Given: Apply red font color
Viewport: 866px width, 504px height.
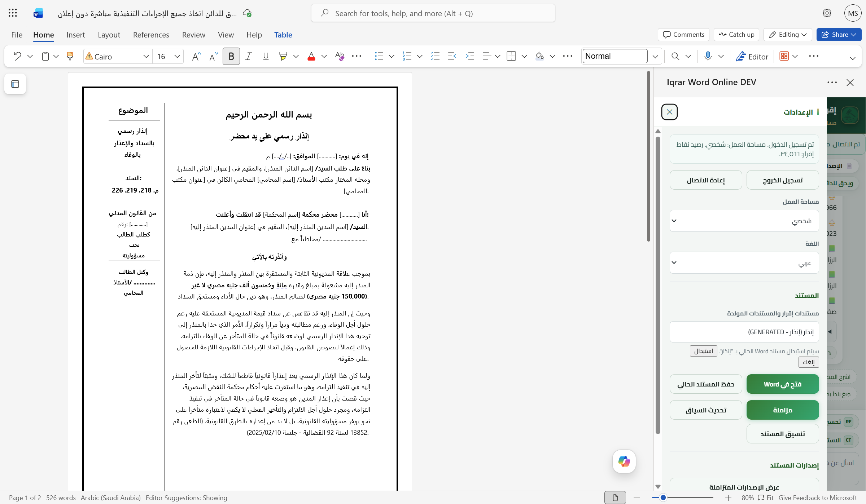Looking at the screenshot, I should click(311, 56).
